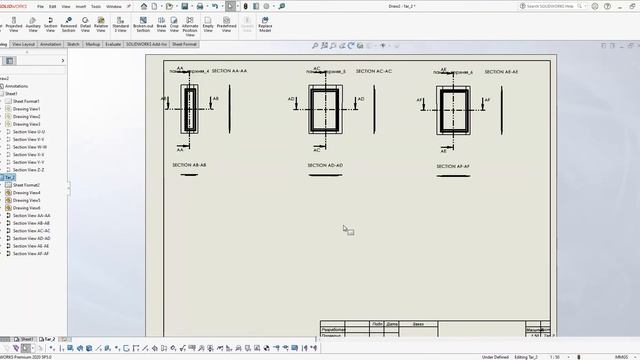Create a new document from top bar
This screenshot has height=360, width=640.
pyautogui.click(x=154, y=6)
